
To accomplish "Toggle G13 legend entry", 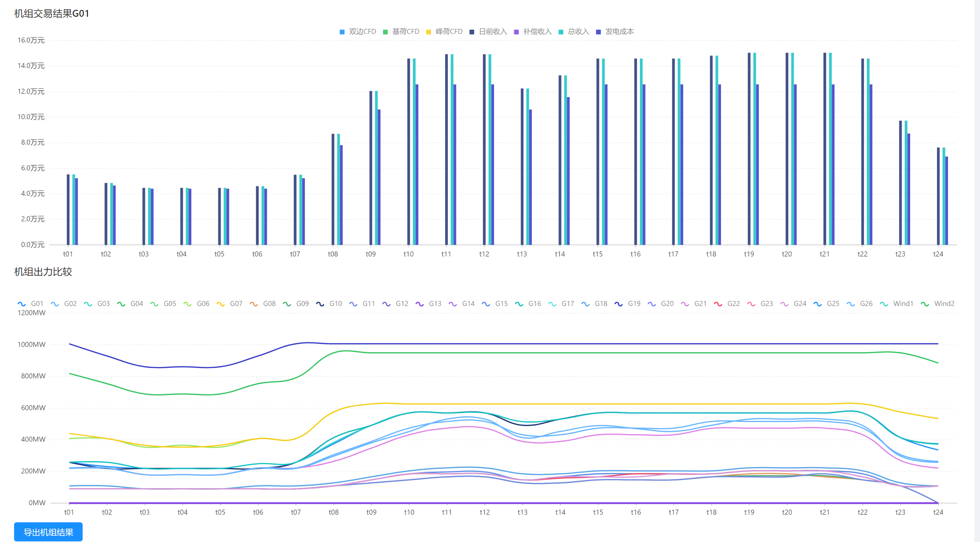I will pyautogui.click(x=429, y=304).
